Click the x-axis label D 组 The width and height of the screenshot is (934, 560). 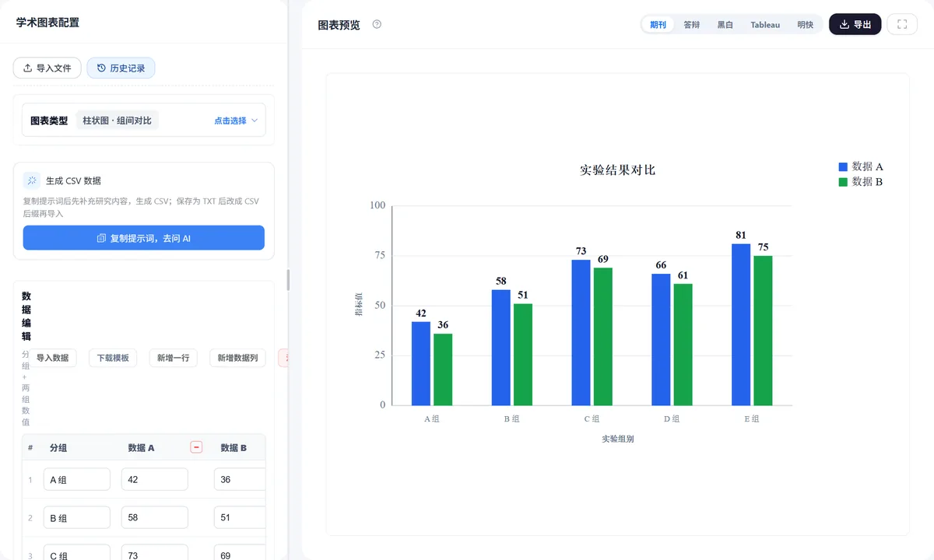tap(672, 418)
